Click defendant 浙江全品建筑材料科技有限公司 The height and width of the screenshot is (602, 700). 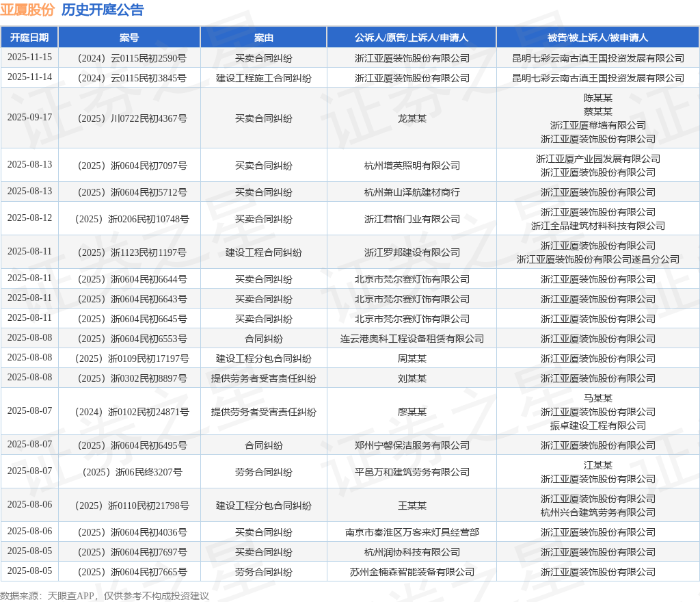coord(597,226)
